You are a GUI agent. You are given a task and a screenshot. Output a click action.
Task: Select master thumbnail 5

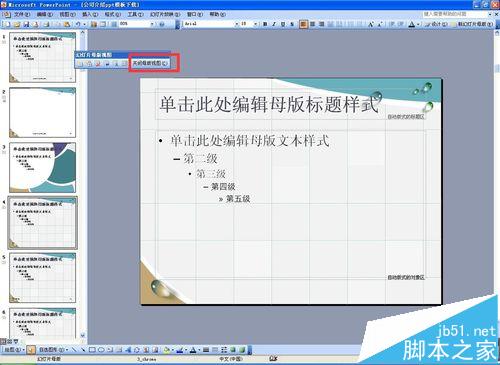[42, 278]
